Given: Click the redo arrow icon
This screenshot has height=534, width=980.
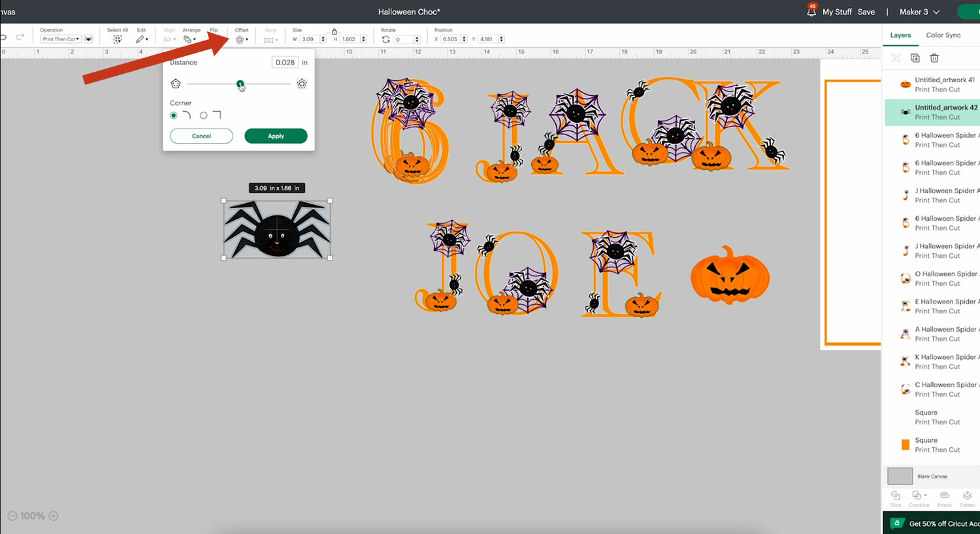Looking at the screenshot, I should click(20, 37).
